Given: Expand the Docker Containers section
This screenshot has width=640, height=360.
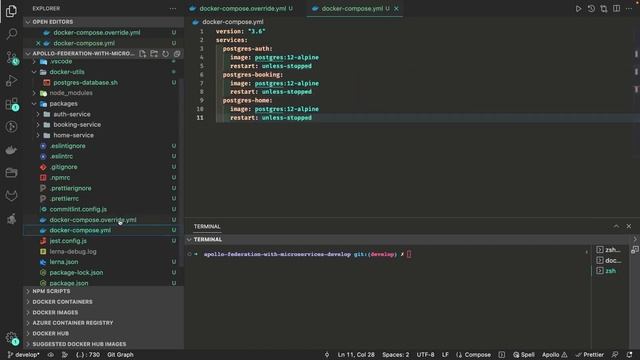Looking at the screenshot, I should click(x=103, y=302).
